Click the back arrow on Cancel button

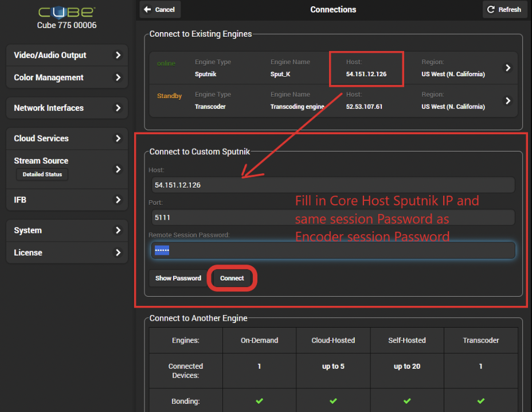coord(147,9)
